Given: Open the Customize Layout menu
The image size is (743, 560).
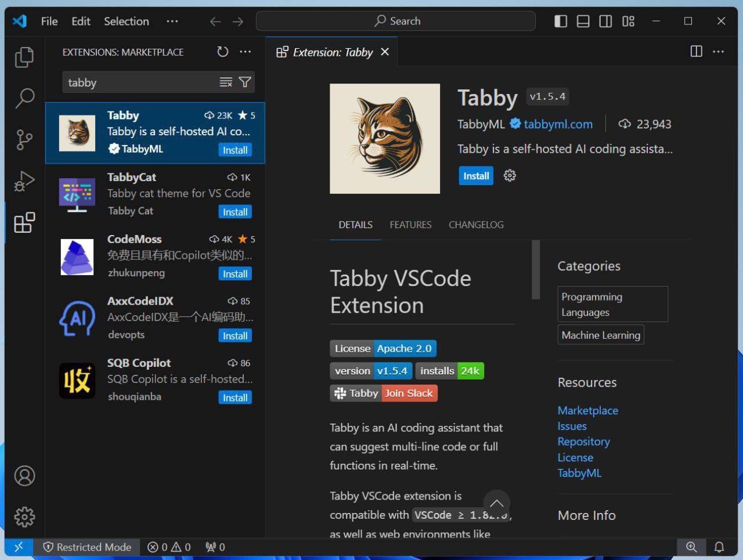Looking at the screenshot, I should pos(628,21).
